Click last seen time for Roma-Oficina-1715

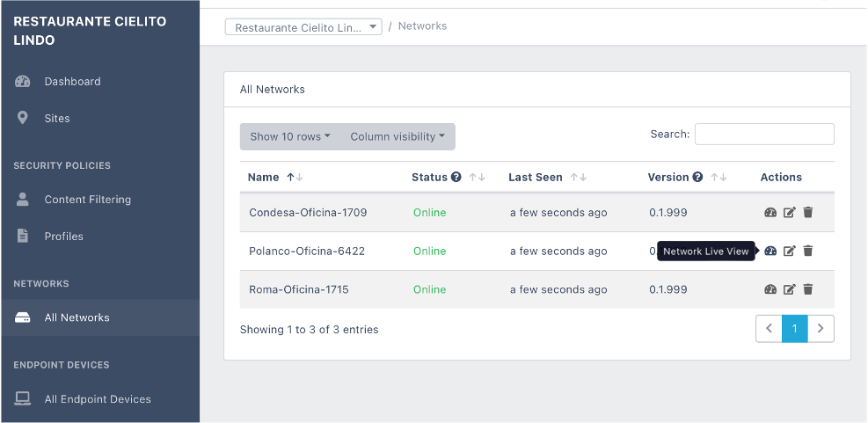(558, 289)
